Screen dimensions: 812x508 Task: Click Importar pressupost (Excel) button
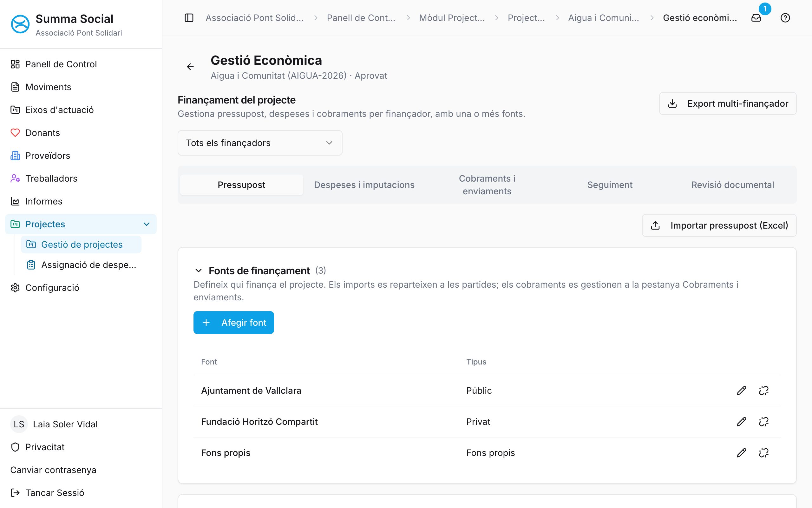pyautogui.click(x=719, y=225)
